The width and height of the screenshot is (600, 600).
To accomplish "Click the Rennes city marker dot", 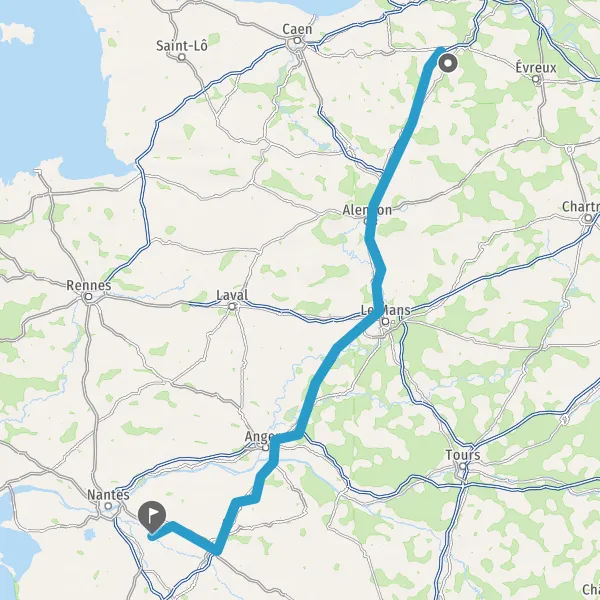I will [89, 297].
